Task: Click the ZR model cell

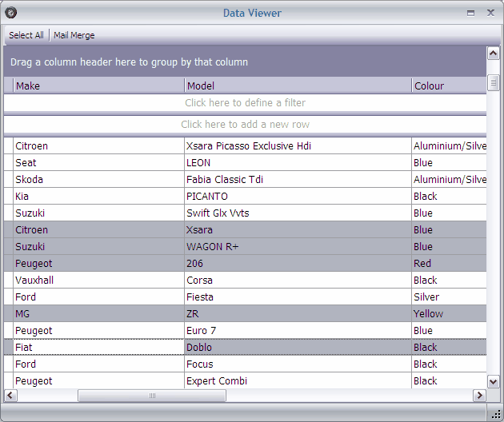Action: (x=298, y=313)
